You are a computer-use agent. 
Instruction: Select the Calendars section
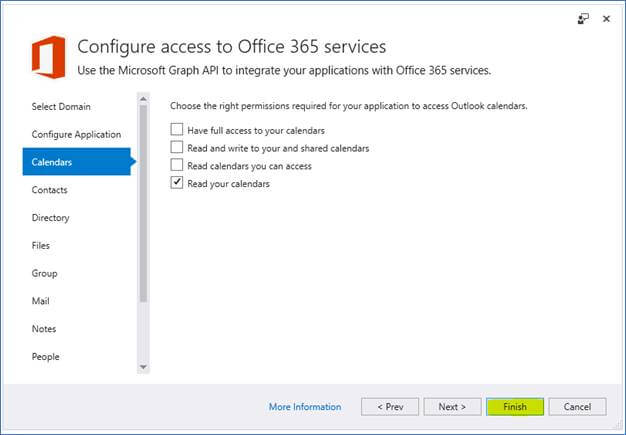coord(77,162)
